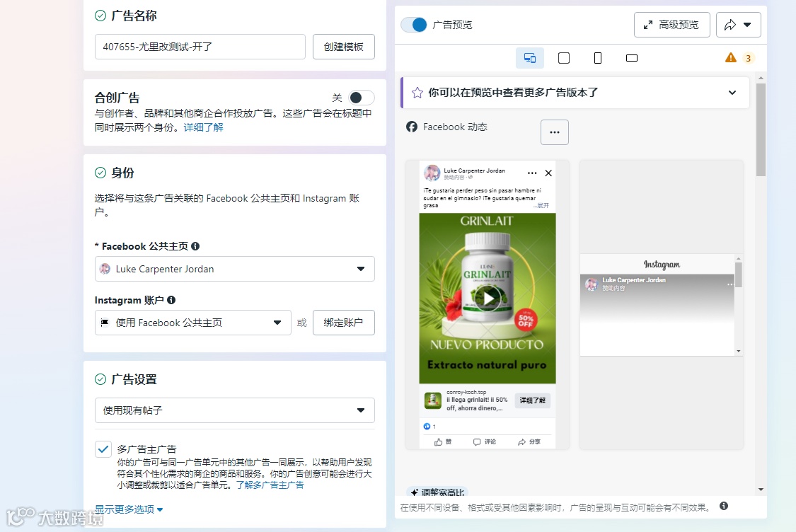This screenshot has width=796, height=532.
Task: Click the 高级预览 button
Action: click(x=671, y=25)
